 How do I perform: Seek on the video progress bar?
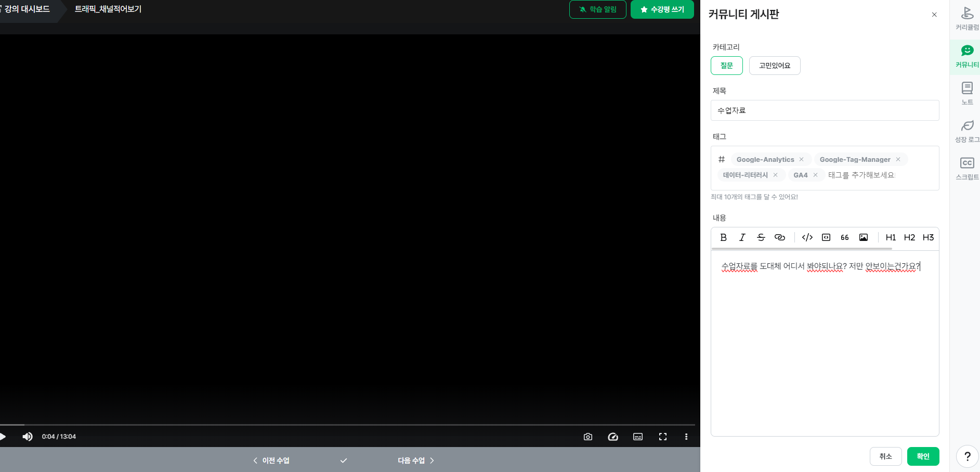tap(347, 425)
